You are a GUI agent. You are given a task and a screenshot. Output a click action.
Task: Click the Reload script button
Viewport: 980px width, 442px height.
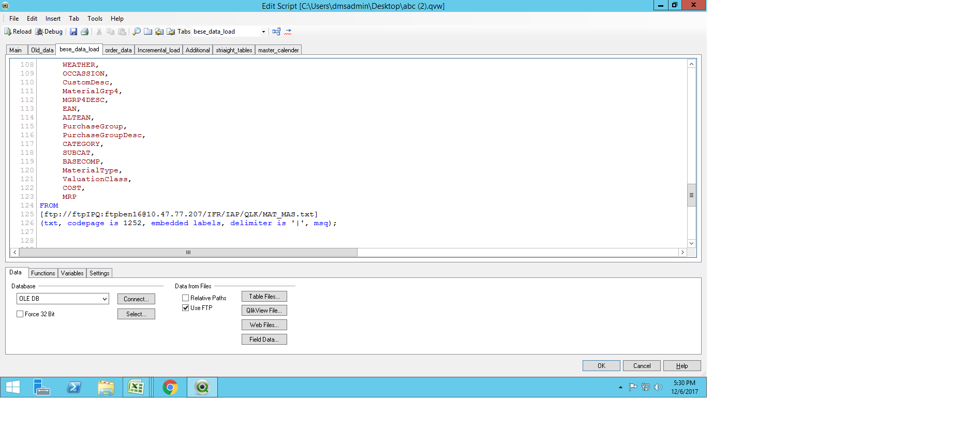pyautogui.click(x=18, y=32)
